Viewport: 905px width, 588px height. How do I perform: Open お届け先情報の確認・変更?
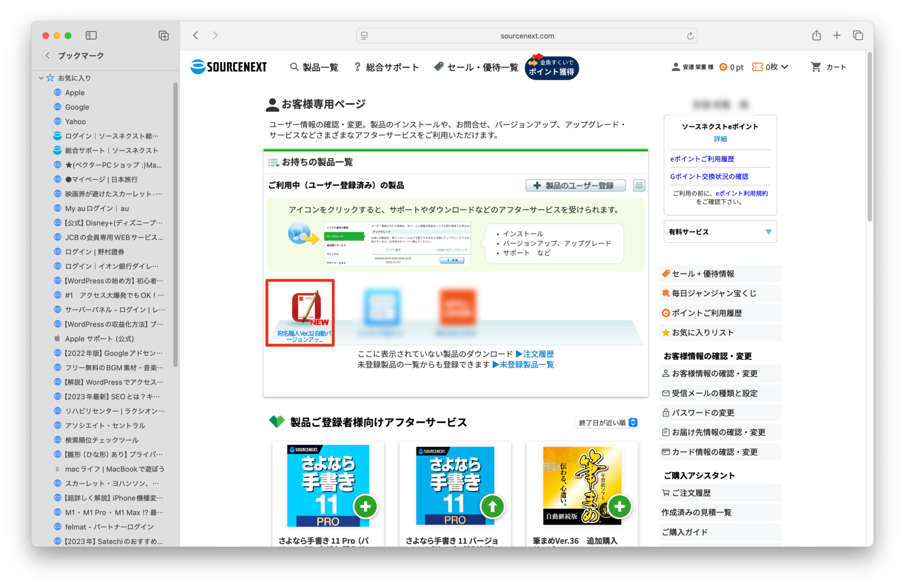720,433
